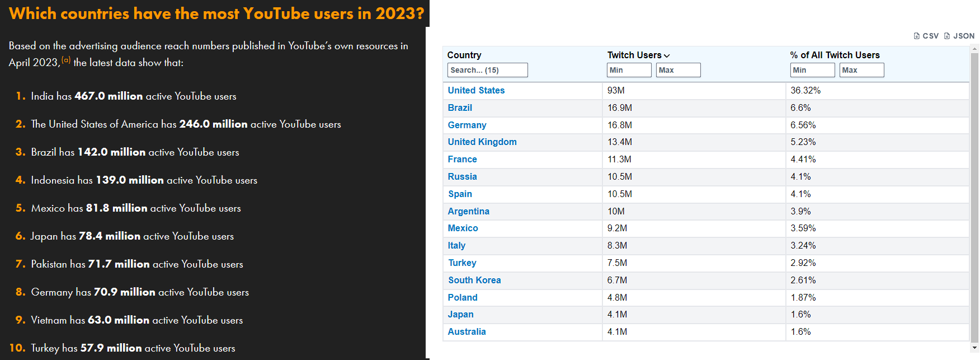Sort by Country column header

[464, 55]
